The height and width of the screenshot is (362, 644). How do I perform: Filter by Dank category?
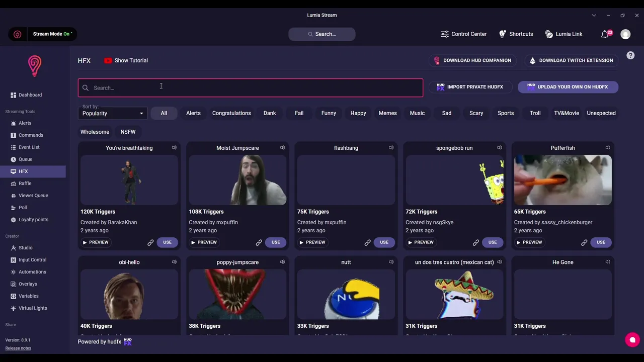click(x=270, y=113)
